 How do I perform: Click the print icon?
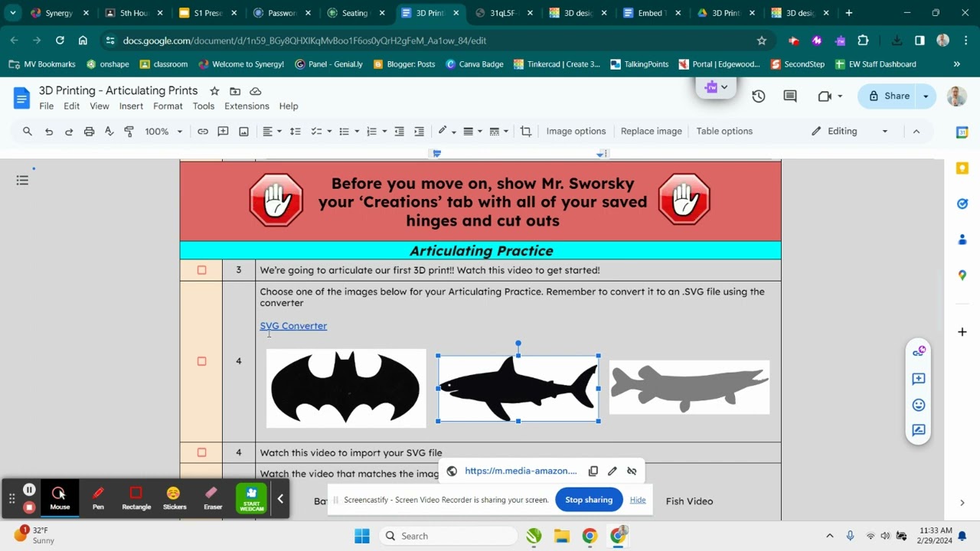pos(89,132)
